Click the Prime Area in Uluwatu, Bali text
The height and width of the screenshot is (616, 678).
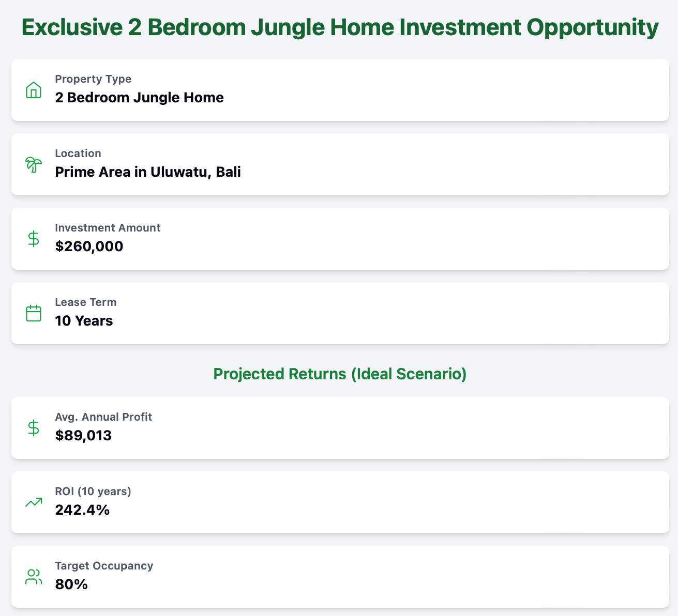pyautogui.click(x=148, y=172)
